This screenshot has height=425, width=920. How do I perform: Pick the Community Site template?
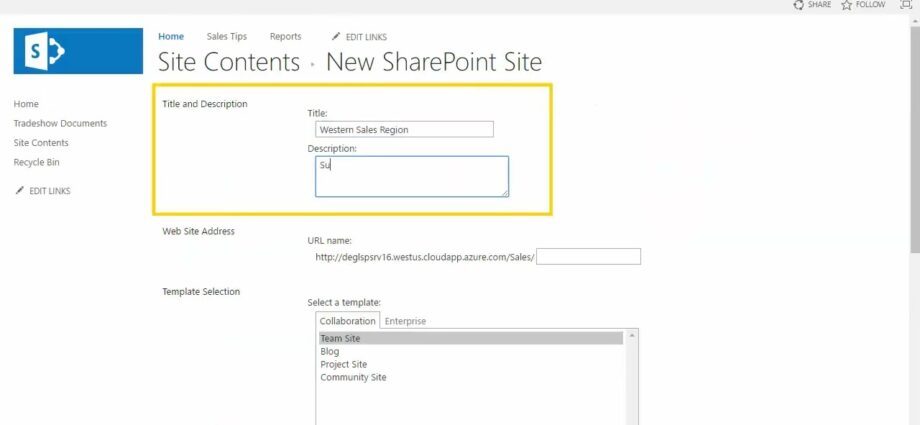point(353,378)
